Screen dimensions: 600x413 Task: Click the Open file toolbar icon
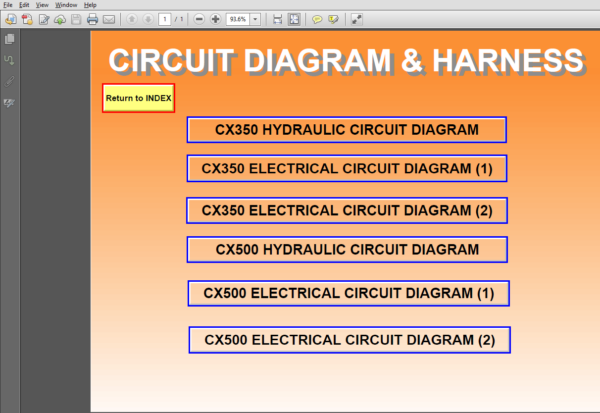click(x=11, y=19)
